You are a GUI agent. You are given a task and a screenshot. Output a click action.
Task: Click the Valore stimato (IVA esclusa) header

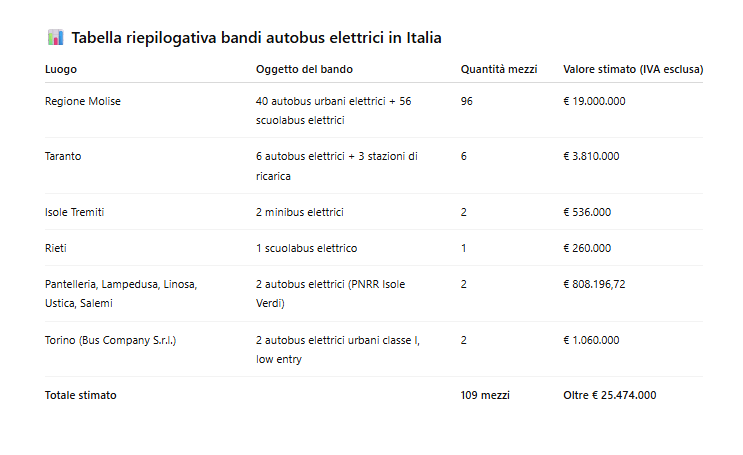(x=633, y=69)
